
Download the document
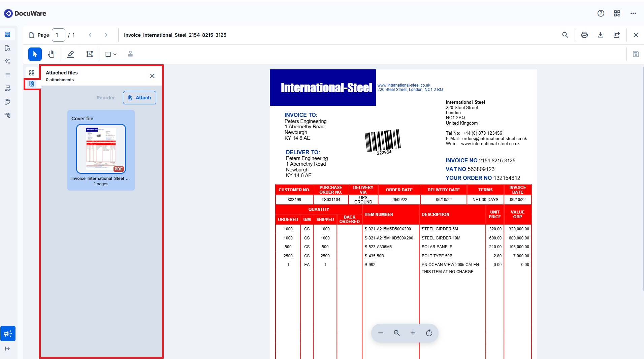click(x=601, y=35)
